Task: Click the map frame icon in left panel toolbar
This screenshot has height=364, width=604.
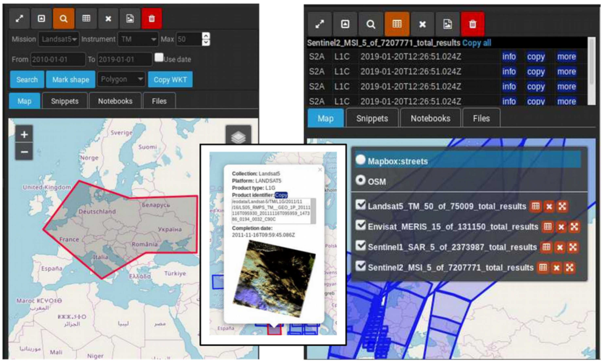Action: click(x=41, y=19)
